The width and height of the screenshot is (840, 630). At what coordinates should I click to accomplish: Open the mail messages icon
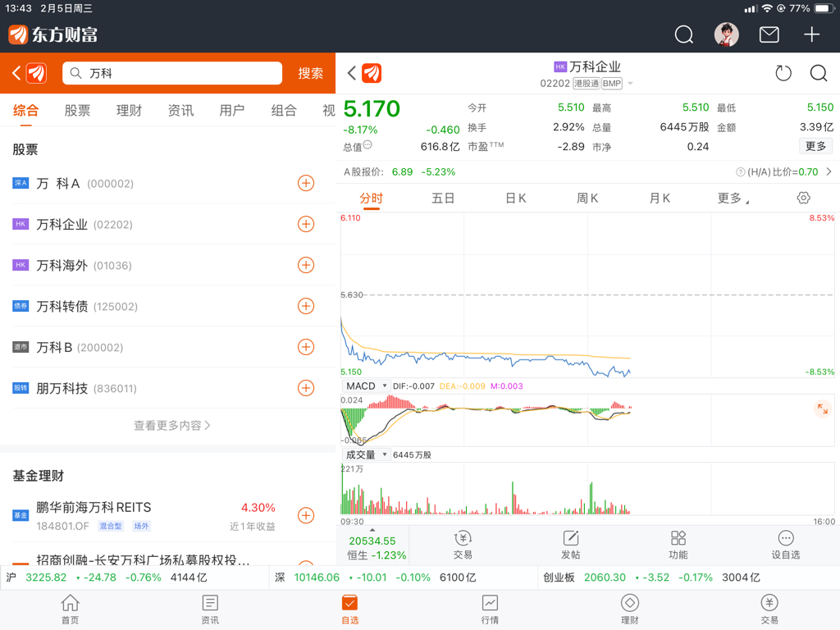(769, 34)
